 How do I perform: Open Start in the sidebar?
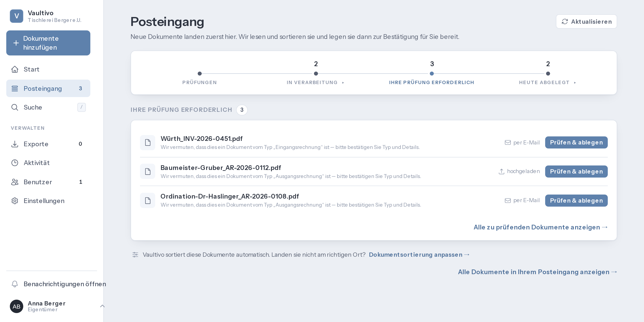[x=48, y=69]
